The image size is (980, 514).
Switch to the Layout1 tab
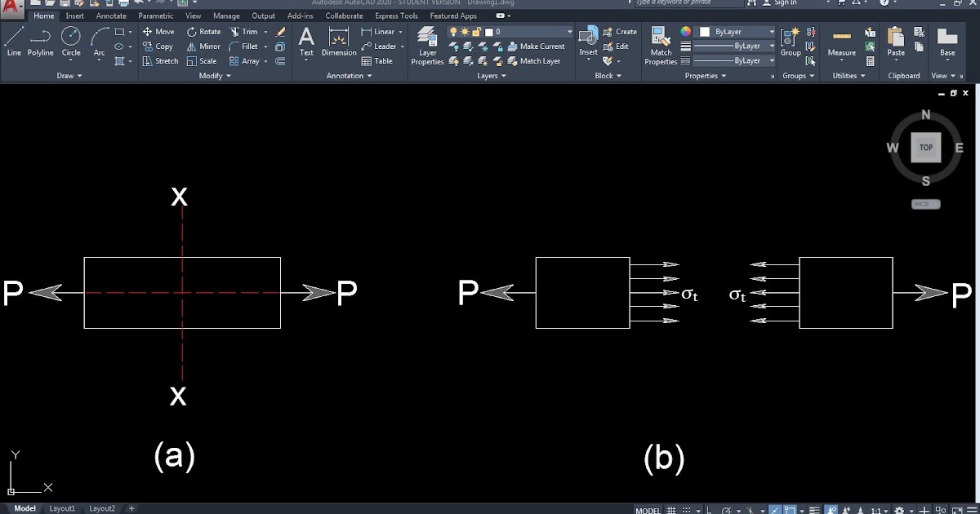(x=62, y=507)
